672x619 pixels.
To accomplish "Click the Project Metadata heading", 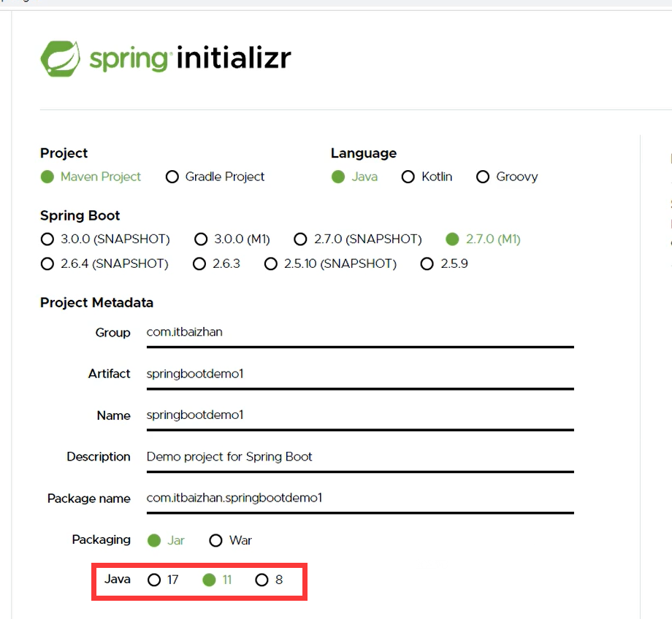I will coord(96,303).
